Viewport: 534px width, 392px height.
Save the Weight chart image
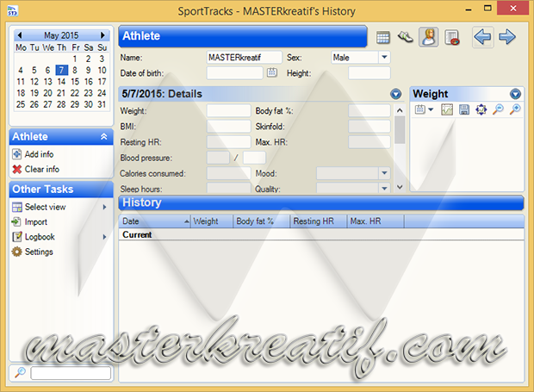point(464,109)
